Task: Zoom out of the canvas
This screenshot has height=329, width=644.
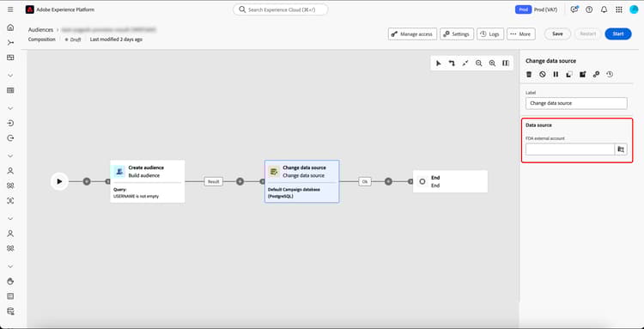Action: pos(478,64)
